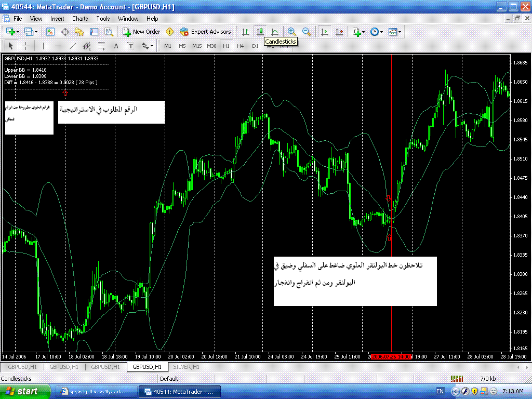Viewport: 532px width, 399px height.
Task: Click the EN language indicator in tray
Action: 440,392
